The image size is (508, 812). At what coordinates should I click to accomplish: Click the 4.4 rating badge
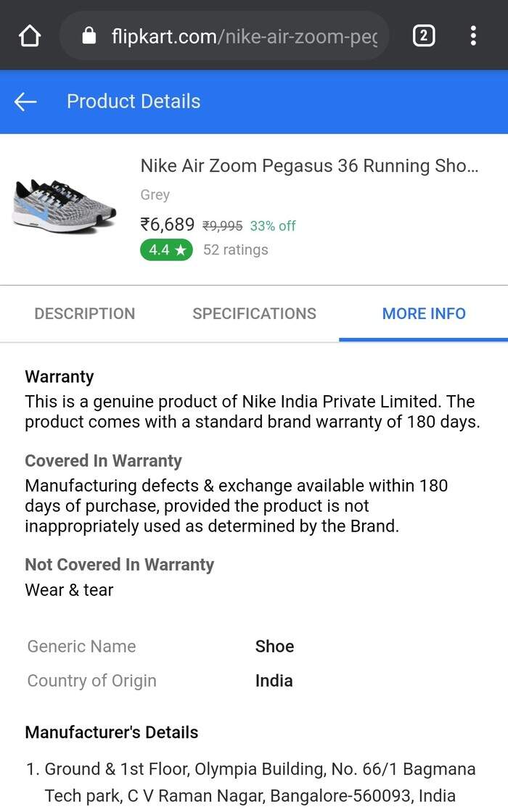pos(165,249)
